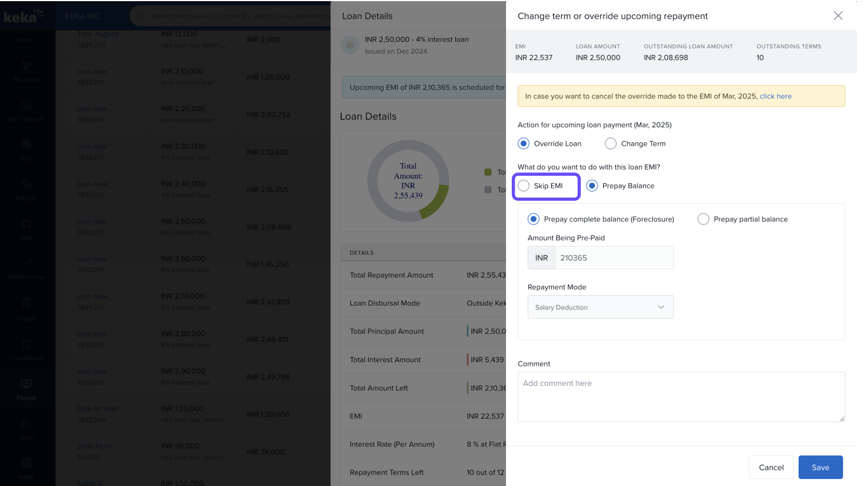Click into the Add comment text area
868x486 pixels.
coord(681,397)
